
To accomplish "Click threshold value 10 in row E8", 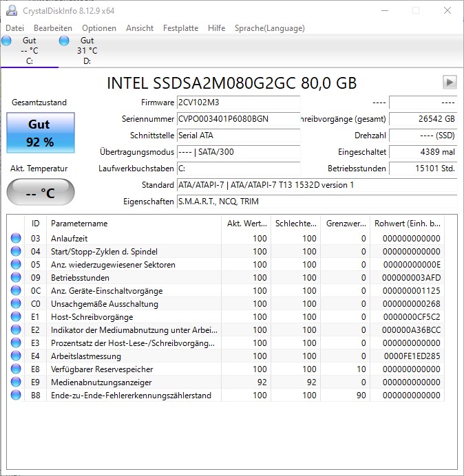I will click(361, 369).
